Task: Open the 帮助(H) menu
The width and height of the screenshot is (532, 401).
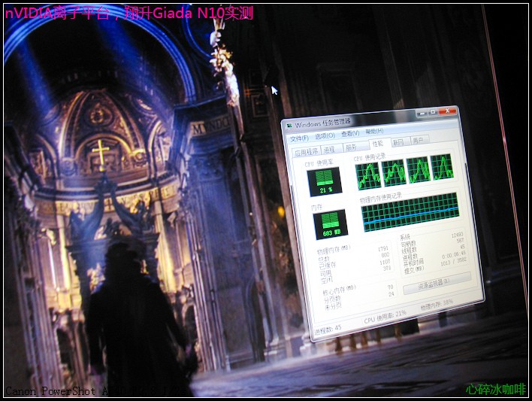Action: click(374, 131)
